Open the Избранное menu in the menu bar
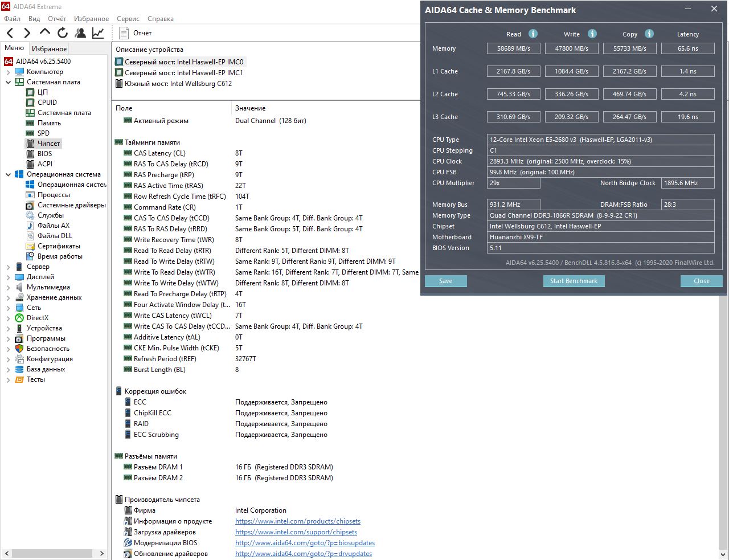This screenshot has width=729, height=560. (x=92, y=19)
